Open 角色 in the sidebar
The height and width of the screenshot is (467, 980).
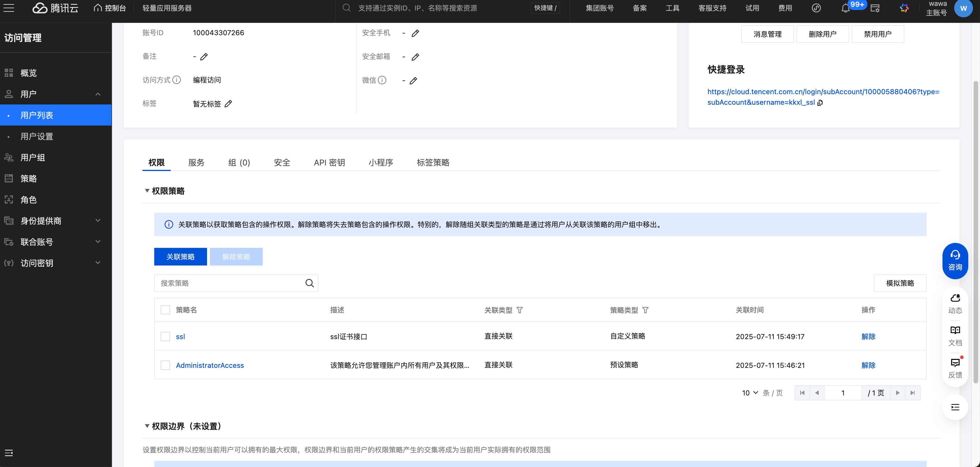(x=56, y=200)
